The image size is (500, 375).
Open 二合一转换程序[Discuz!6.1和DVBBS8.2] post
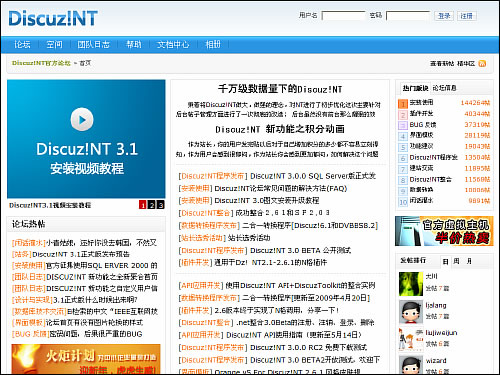(x=310, y=226)
